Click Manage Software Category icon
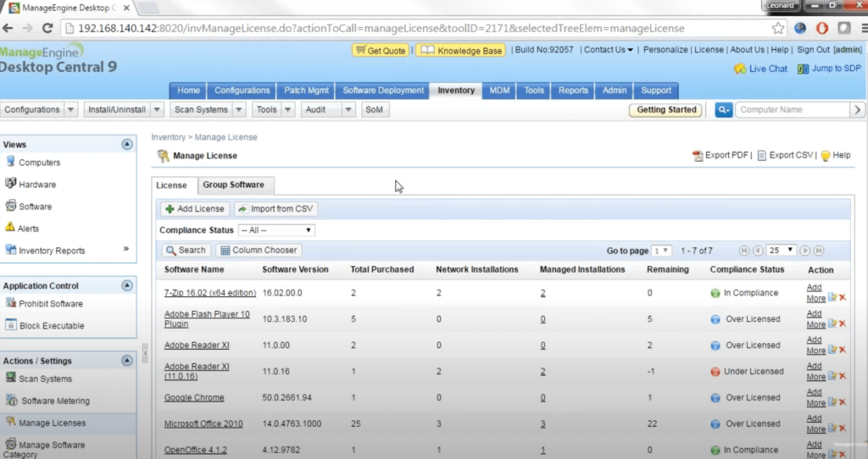Image resolution: width=868 pixels, height=459 pixels. (10, 444)
